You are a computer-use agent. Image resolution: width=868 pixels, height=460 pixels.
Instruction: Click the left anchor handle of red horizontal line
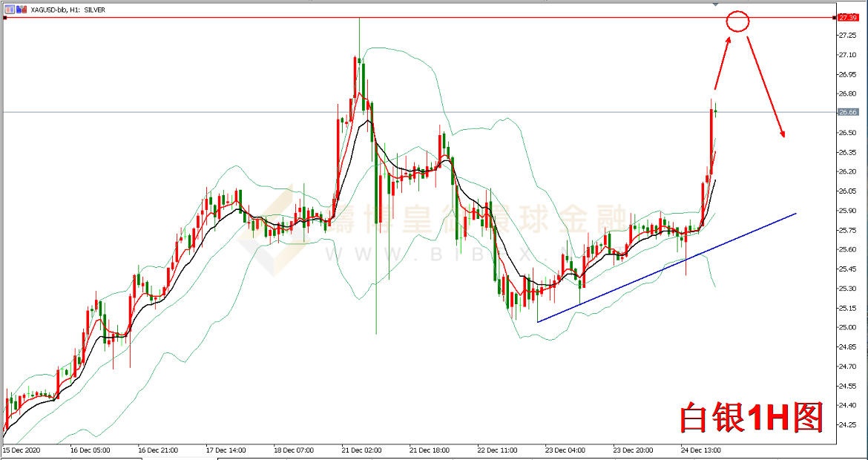[x=5, y=17]
